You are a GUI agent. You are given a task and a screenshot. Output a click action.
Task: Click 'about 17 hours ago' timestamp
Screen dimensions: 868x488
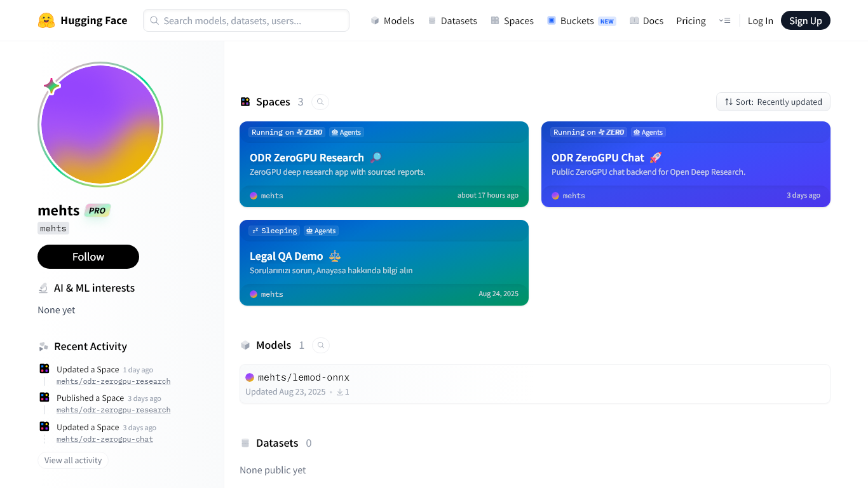pyautogui.click(x=488, y=195)
